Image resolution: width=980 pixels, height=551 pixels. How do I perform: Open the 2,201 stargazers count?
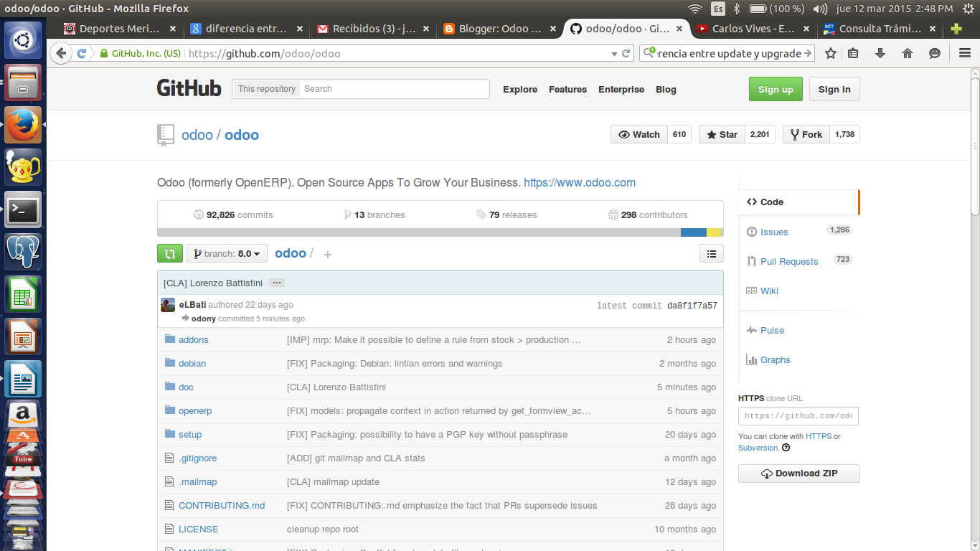point(760,134)
